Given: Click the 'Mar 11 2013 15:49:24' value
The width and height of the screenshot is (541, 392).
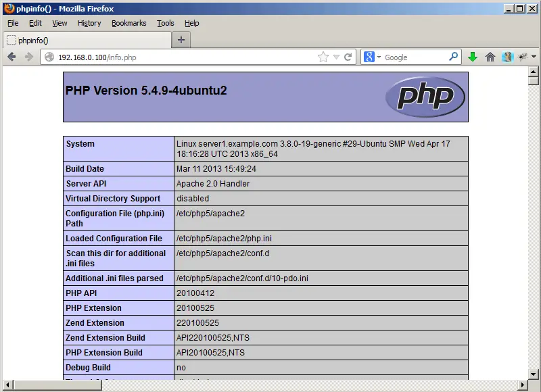Looking at the screenshot, I should click(216, 168).
